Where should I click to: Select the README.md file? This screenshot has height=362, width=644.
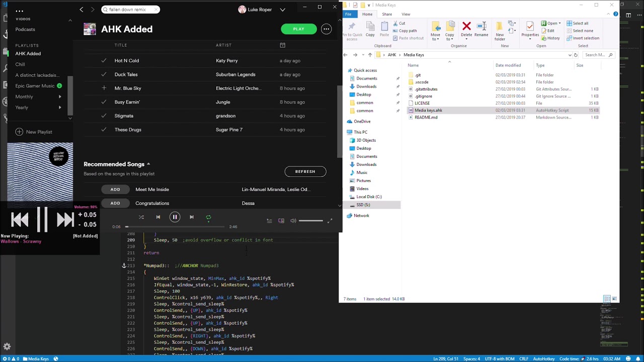click(x=426, y=117)
